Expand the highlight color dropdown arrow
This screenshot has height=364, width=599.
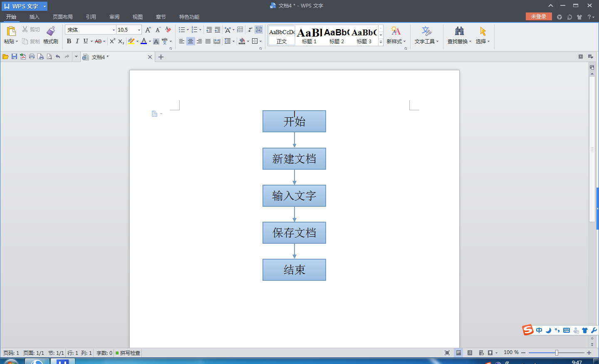137,42
